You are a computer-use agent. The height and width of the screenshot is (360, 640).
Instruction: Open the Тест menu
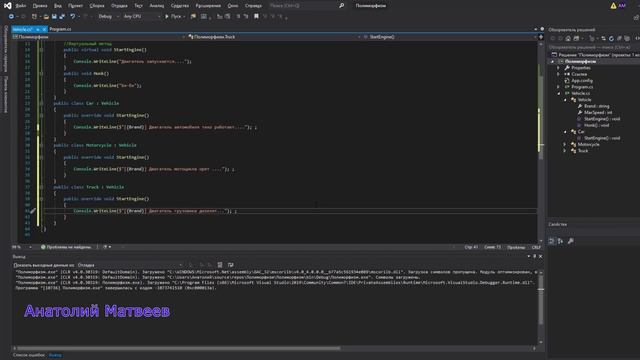[x=139, y=6]
